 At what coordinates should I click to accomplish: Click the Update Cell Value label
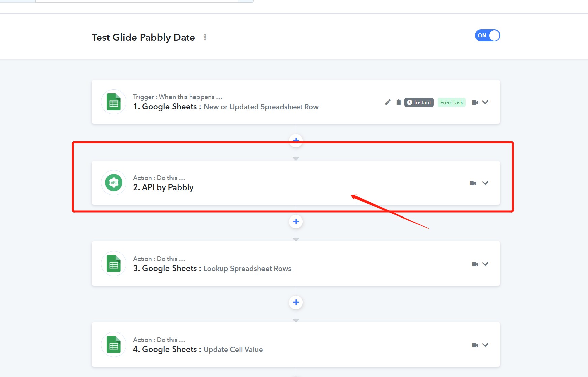pos(233,350)
